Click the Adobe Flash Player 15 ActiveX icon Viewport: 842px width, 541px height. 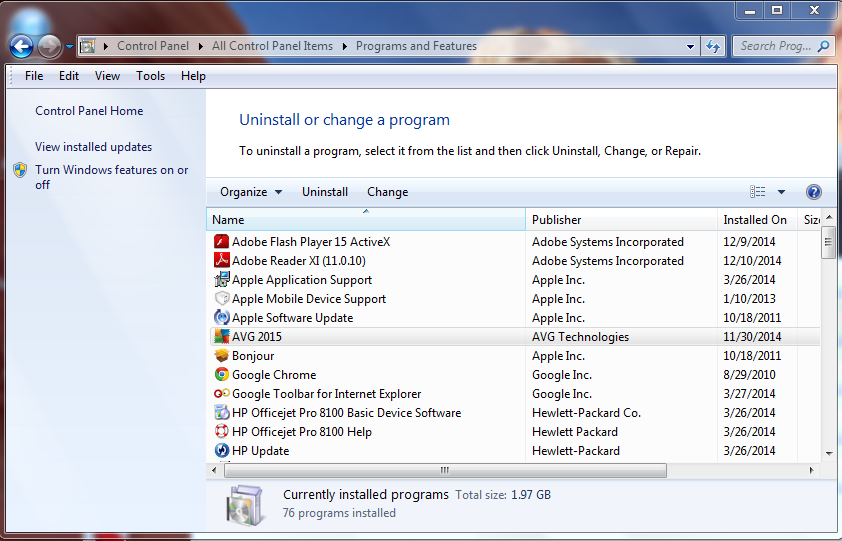pos(222,242)
